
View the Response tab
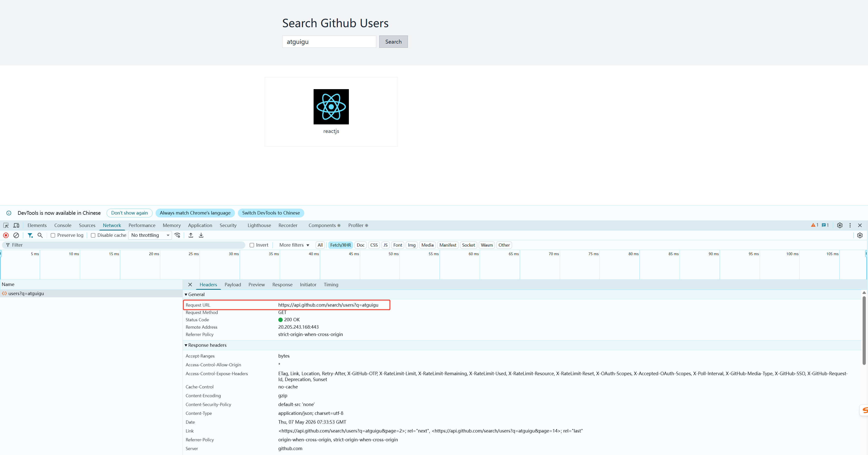pos(282,285)
